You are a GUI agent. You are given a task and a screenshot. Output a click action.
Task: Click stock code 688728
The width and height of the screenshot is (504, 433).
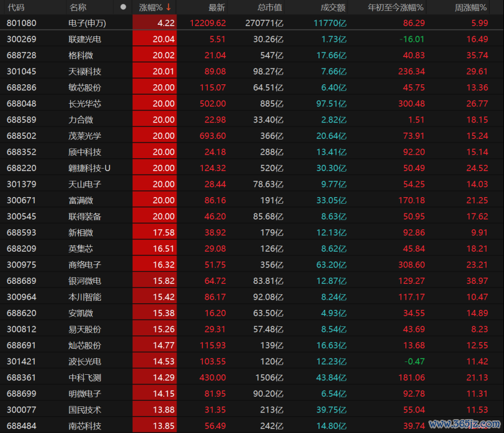pyautogui.click(x=22, y=55)
